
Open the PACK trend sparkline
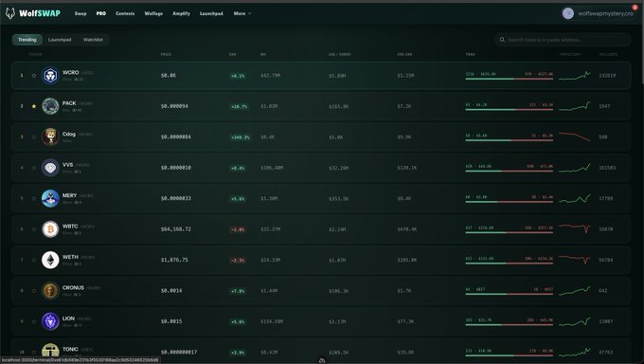tap(575, 106)
